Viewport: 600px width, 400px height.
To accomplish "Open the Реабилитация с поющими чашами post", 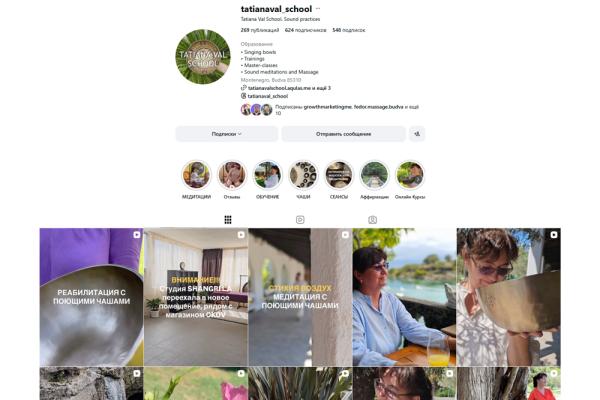I will point(91,297).
